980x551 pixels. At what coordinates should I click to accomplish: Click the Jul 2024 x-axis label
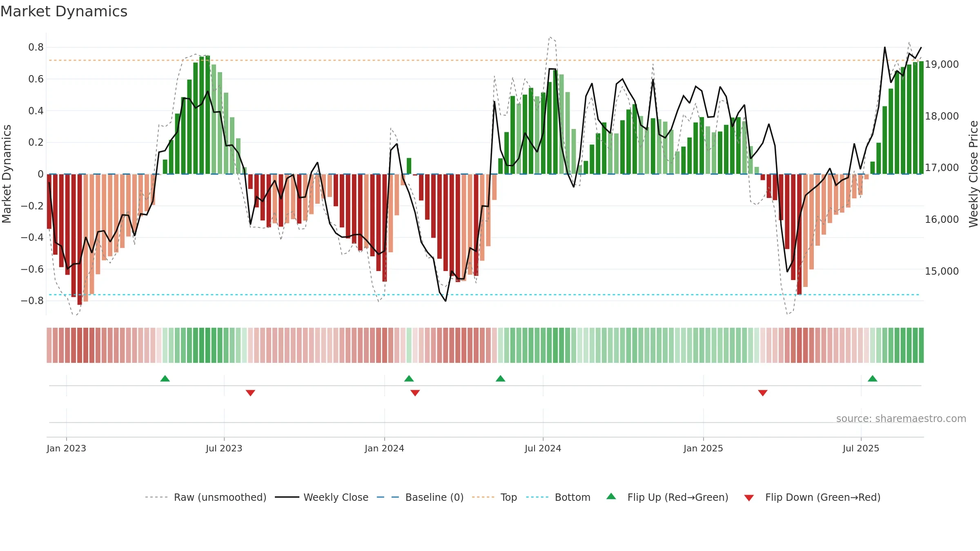pos(543,448)
